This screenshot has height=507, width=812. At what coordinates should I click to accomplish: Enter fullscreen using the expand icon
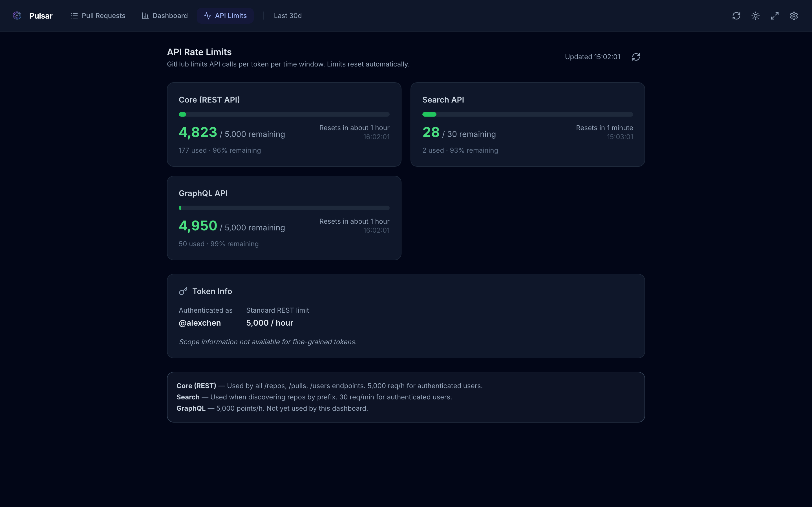pos(775,16)
